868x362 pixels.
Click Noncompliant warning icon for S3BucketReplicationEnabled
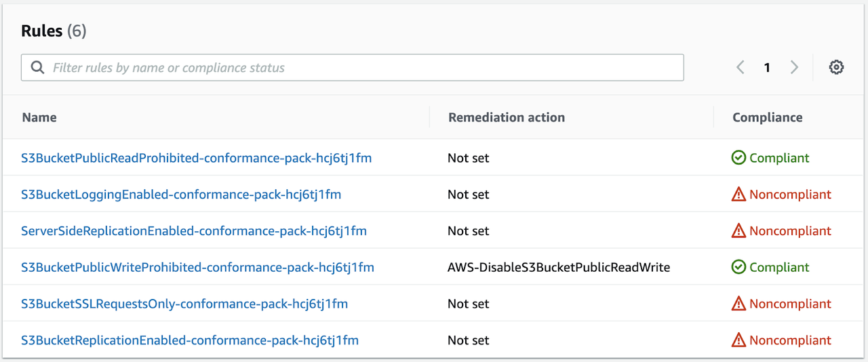tap(738, 340)
